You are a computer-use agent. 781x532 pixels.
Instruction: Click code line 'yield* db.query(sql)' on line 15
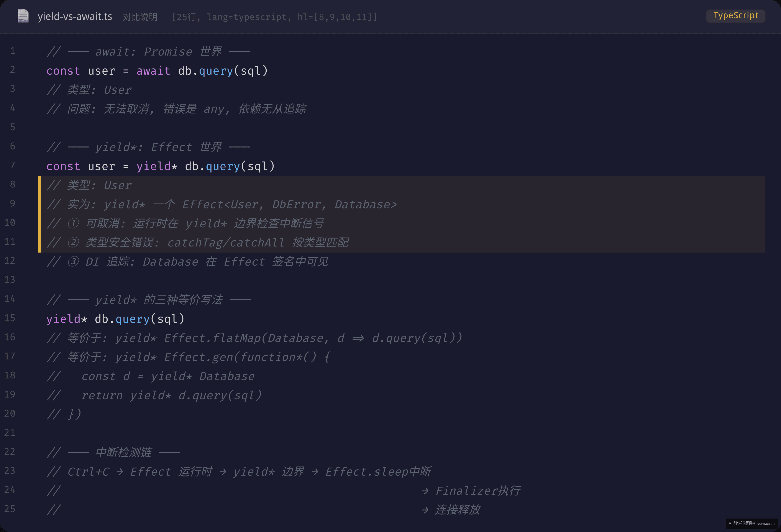[116, 319]
